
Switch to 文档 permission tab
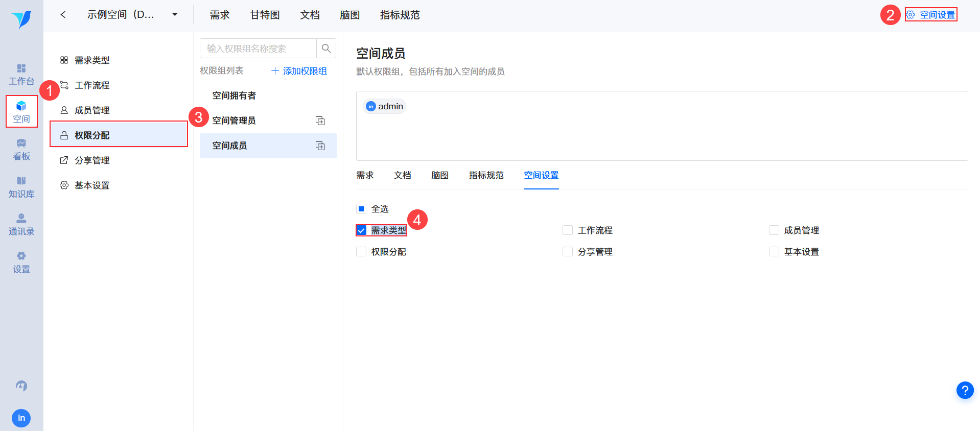pyautogui.click(x=403, y=175)
